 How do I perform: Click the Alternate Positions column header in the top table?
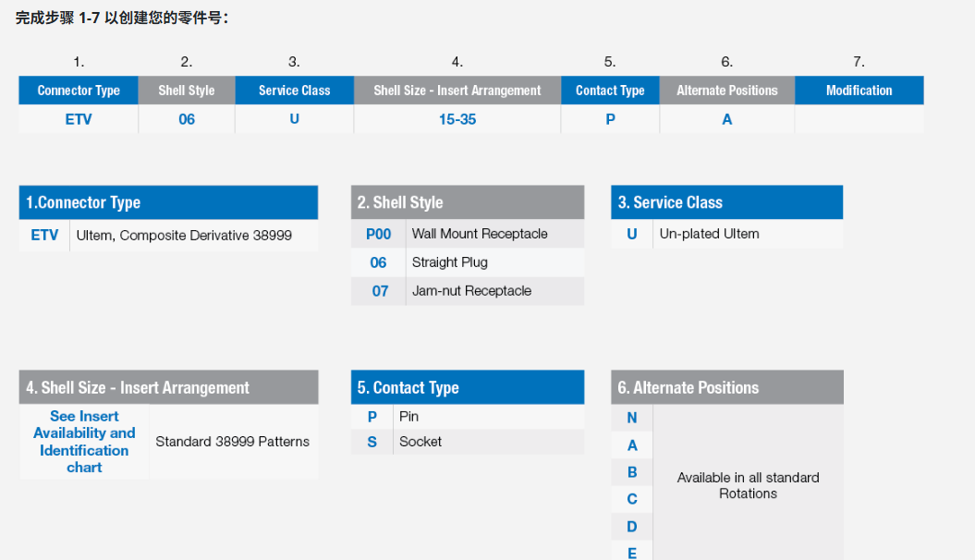click(727, 91)
